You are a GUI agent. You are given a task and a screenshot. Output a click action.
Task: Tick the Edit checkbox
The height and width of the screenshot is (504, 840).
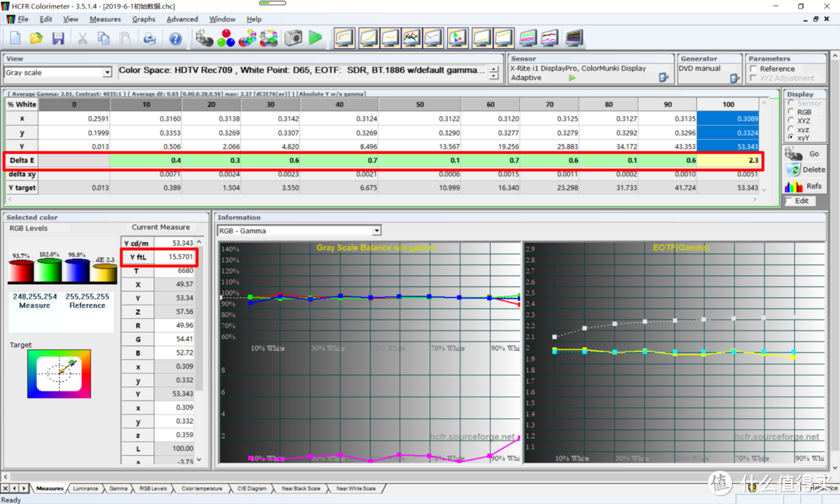[789, 201]
